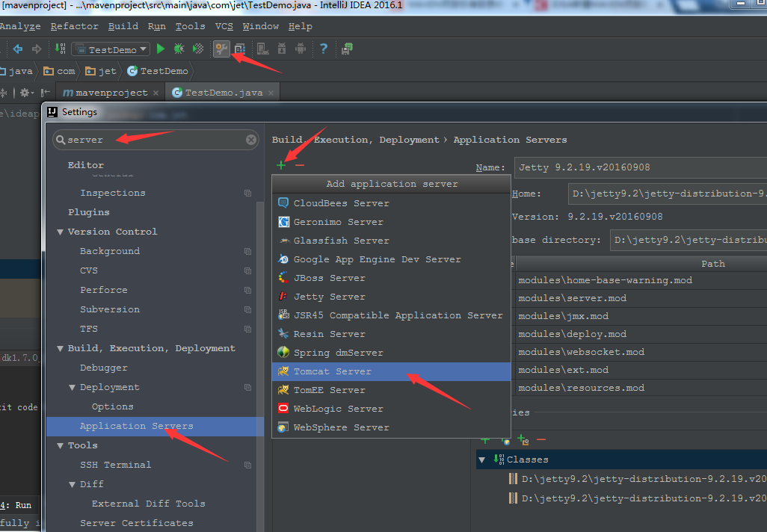Click the settings search input field

(155, 140)
